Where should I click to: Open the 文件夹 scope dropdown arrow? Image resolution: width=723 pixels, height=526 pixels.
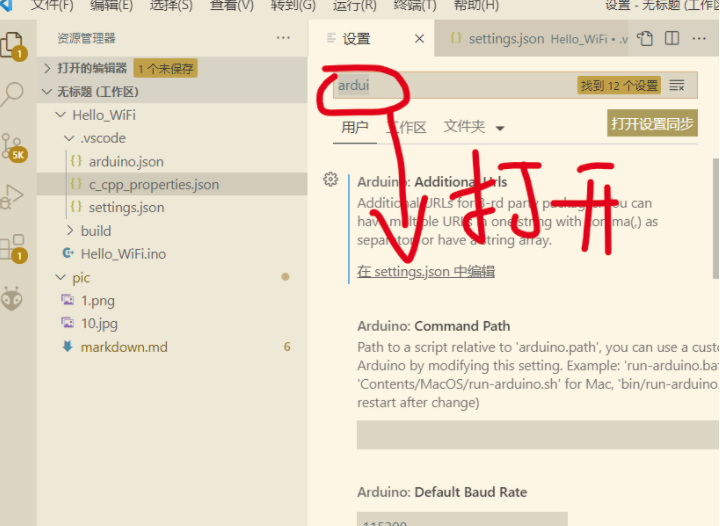tap(500, 128)
